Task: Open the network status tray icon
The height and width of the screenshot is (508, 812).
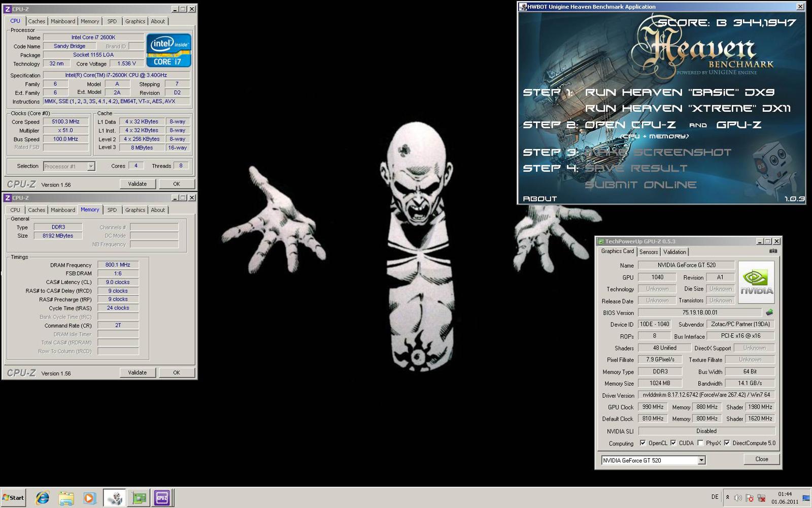Action: click(x=761, y=498)
